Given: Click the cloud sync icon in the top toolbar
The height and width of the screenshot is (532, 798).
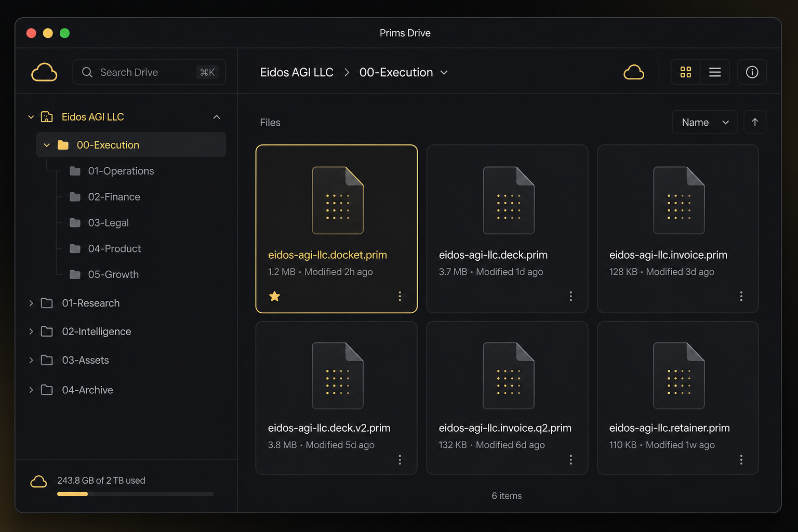Looking at the screenshot, I should click(634, 72).
